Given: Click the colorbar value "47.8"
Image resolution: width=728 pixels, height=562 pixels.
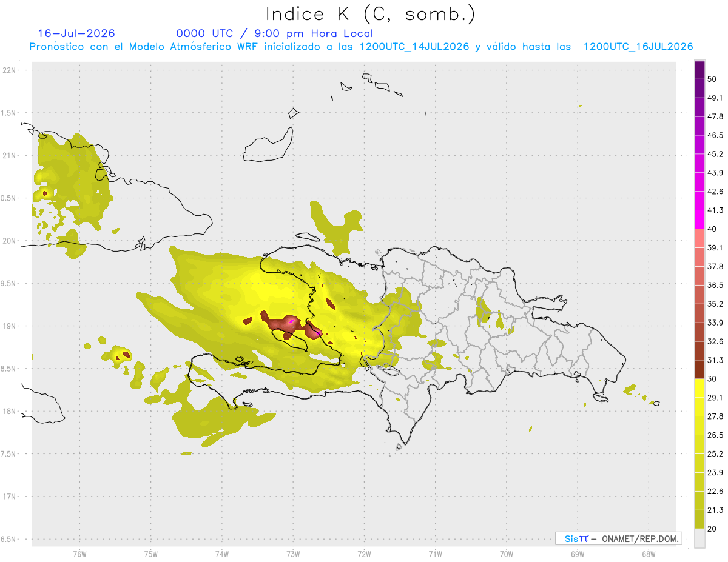Looking at the screenshot, I should [715, 116].
